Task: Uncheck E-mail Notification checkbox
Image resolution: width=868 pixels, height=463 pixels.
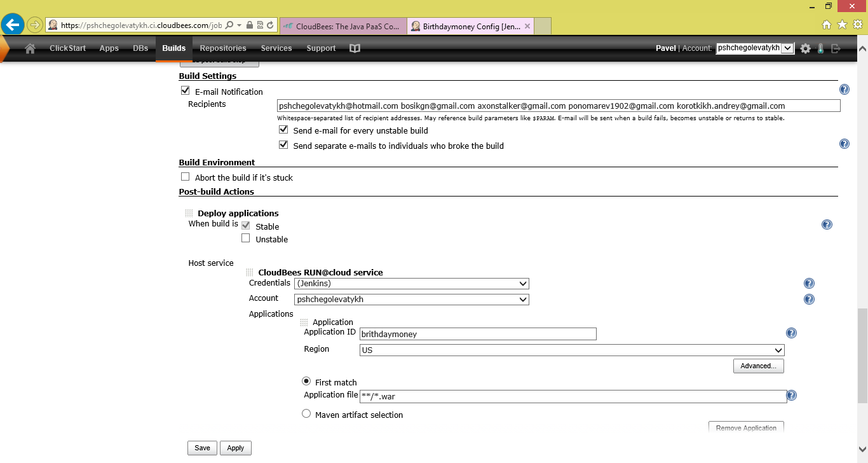Action: pos(186,91)
